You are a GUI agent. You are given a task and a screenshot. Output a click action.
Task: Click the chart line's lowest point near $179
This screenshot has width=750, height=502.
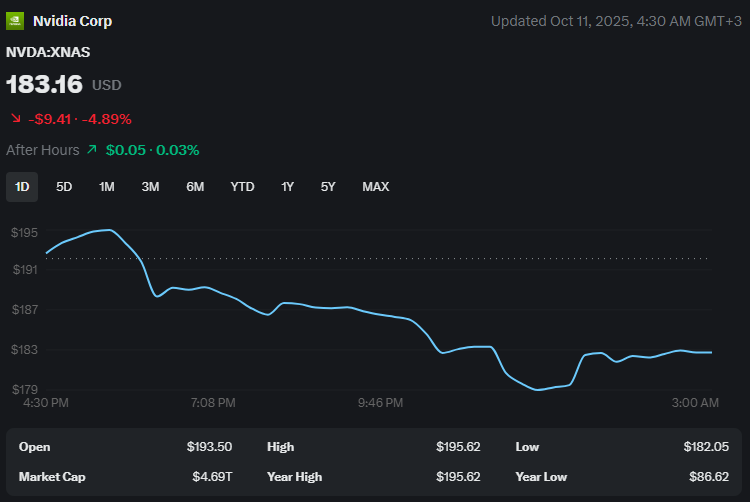pos(538,390)
